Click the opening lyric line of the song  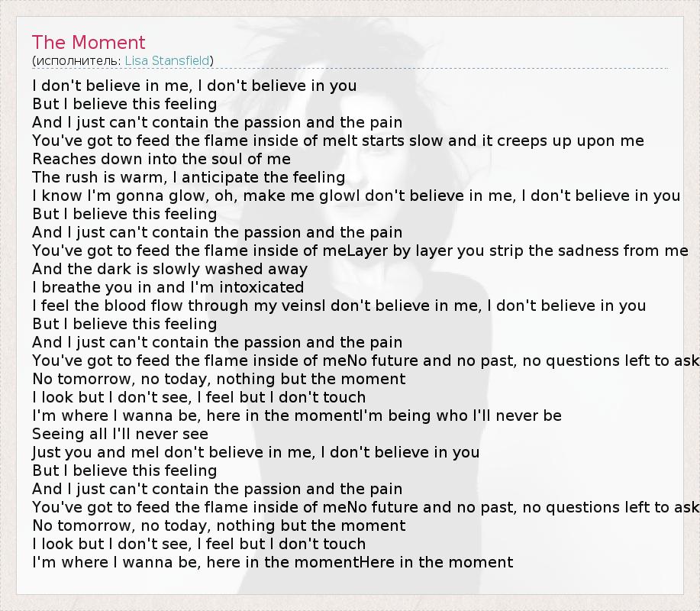pyautogui.click(x=195, y=86)
